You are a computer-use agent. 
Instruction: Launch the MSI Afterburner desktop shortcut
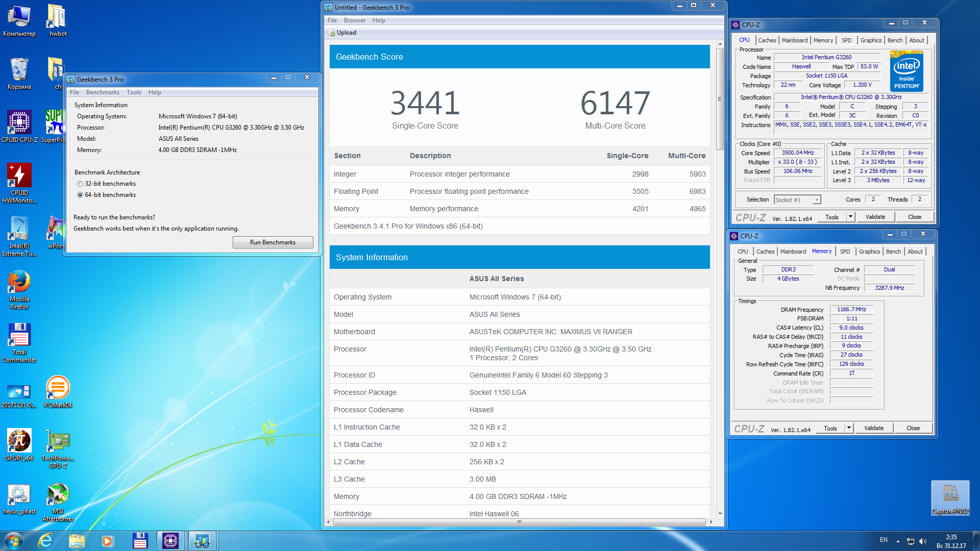pos(58,503)
